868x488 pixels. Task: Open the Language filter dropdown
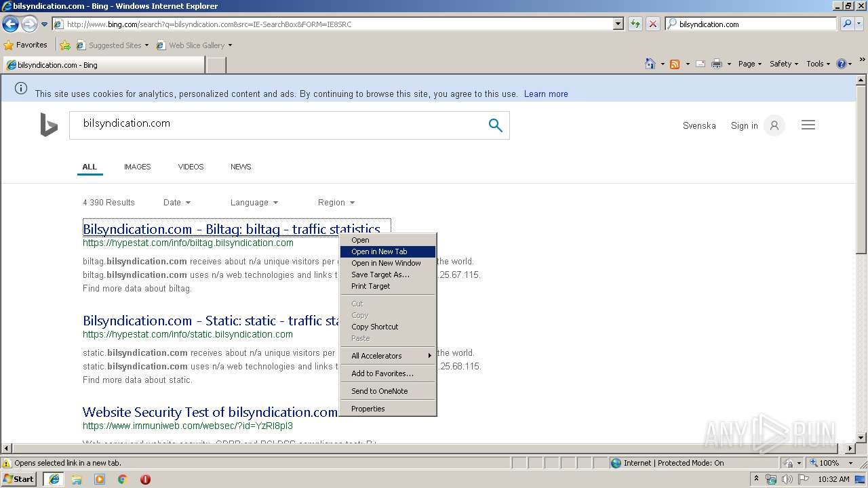pos(254,202)
